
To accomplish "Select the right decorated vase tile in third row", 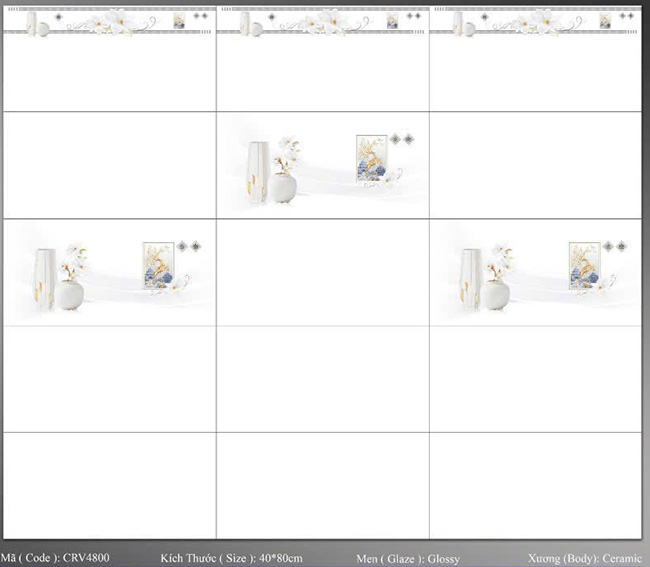I will (536, 272).
